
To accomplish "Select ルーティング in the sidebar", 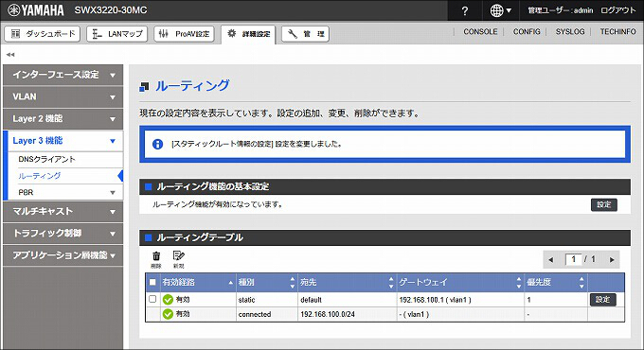I will [x=40, y=176].
